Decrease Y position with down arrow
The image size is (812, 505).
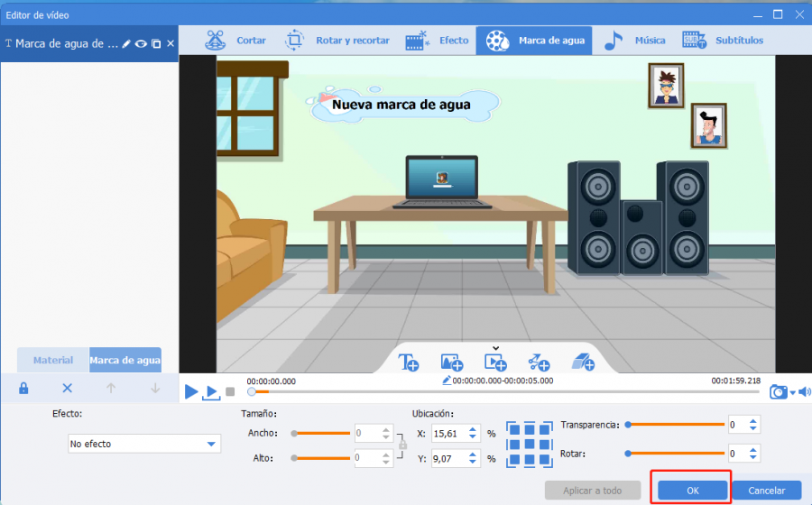pos(472,463)
